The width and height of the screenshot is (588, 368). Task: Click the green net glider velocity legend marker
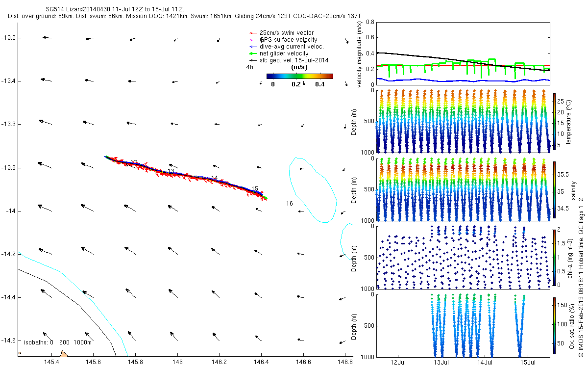point(253,53)
